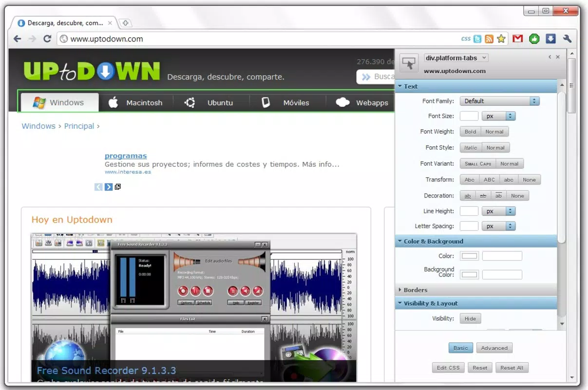
Task: Activate the element picker cursor button
Action: pyautogui.click(x=409, y=63)
